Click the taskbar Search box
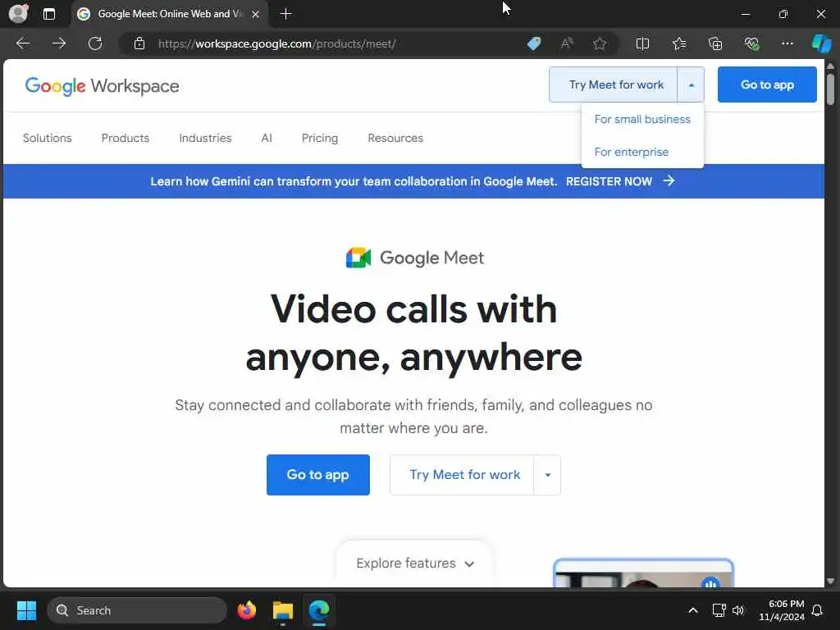This screenshot has width=840, height=630. pos(137,610)
